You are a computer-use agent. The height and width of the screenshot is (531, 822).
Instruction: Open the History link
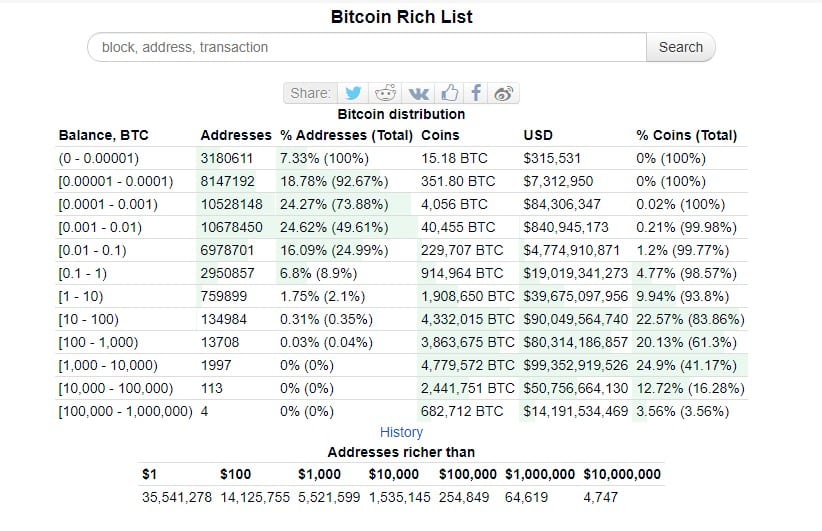(401, 432)
